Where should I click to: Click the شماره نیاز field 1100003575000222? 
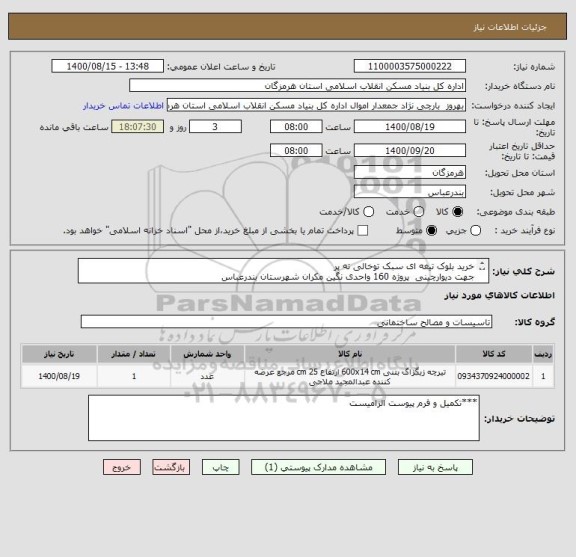tap(410, 67)
